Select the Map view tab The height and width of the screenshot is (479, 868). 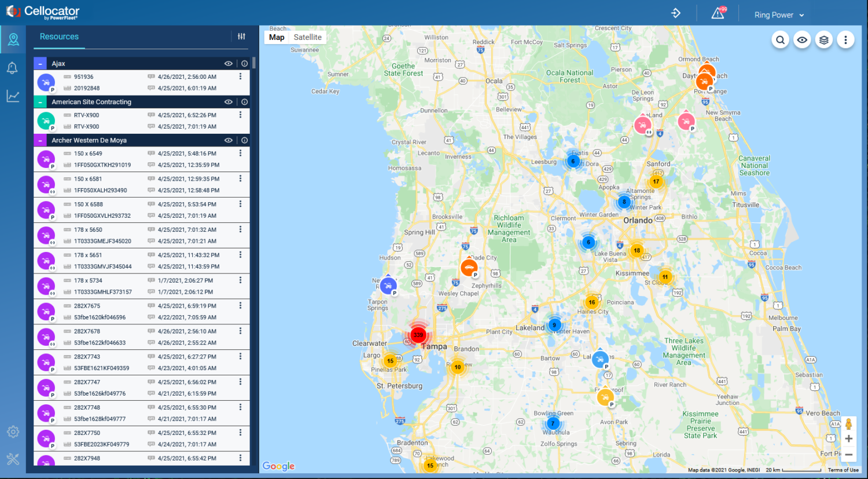tap(277, 36)
